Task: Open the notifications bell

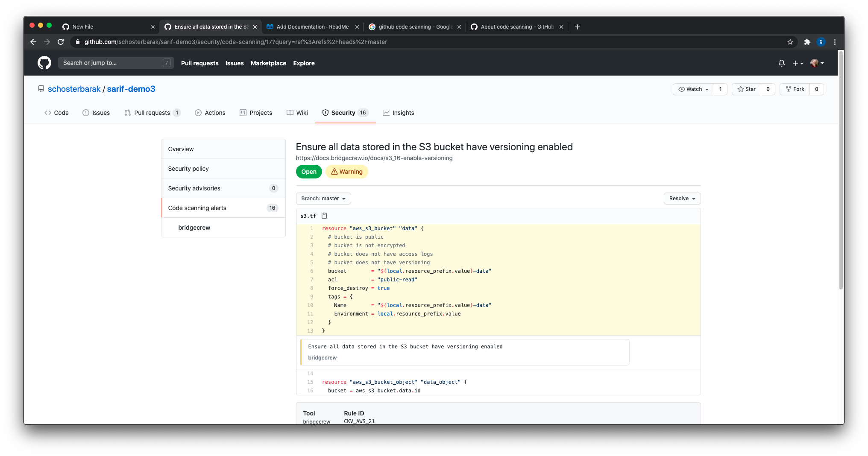Action: [x=782, y=63]
